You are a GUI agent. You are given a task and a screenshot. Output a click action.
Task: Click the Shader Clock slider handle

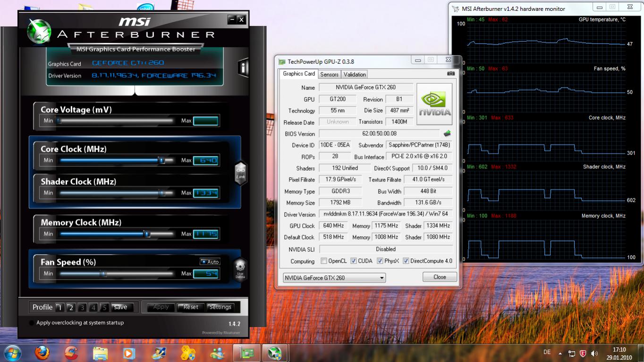[x=162, y=193]
